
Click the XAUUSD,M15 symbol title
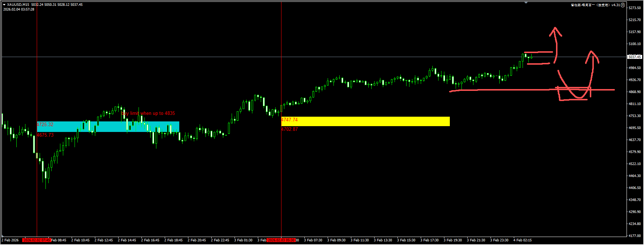point(18,5)
